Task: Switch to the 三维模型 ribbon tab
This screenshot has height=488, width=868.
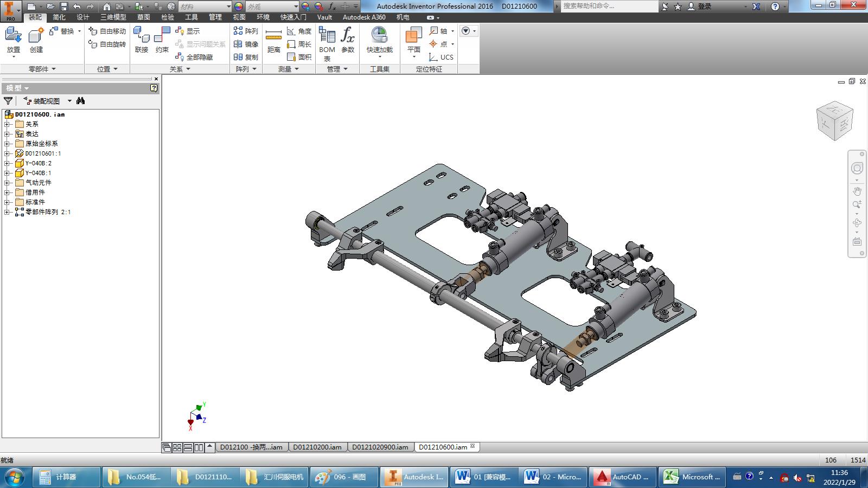Action: tap(113, 17)
